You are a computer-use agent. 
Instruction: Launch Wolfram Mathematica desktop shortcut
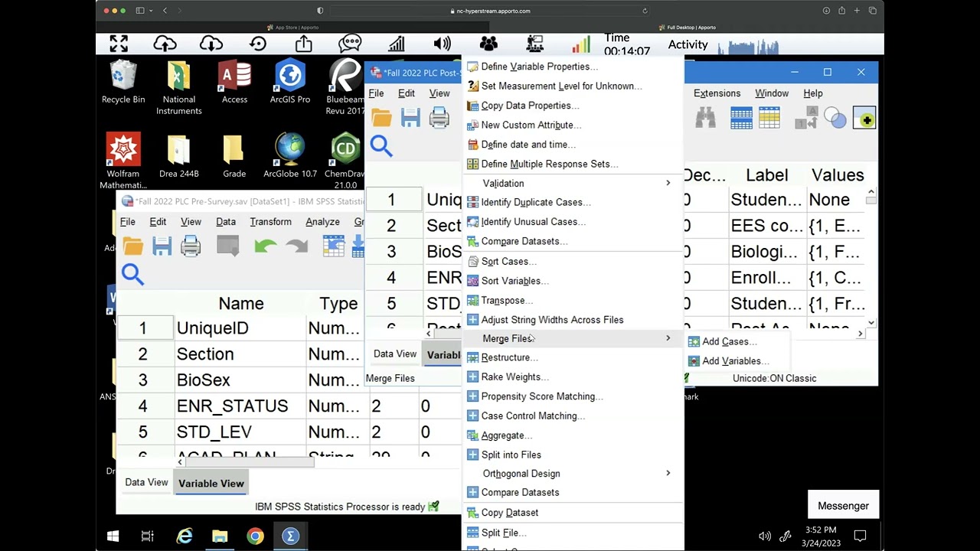tap(123, 161)
